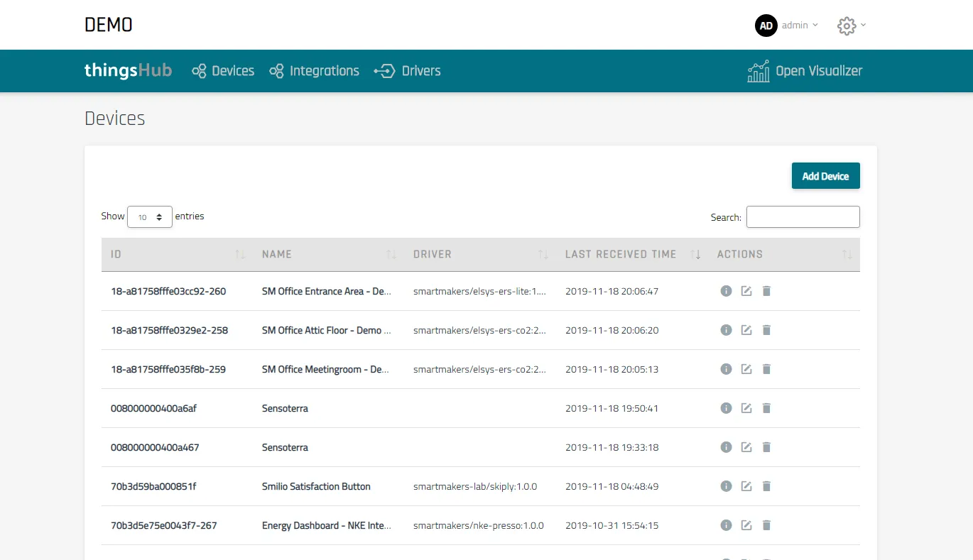
Task: Sort table by Name column
Action: (328, 254)
